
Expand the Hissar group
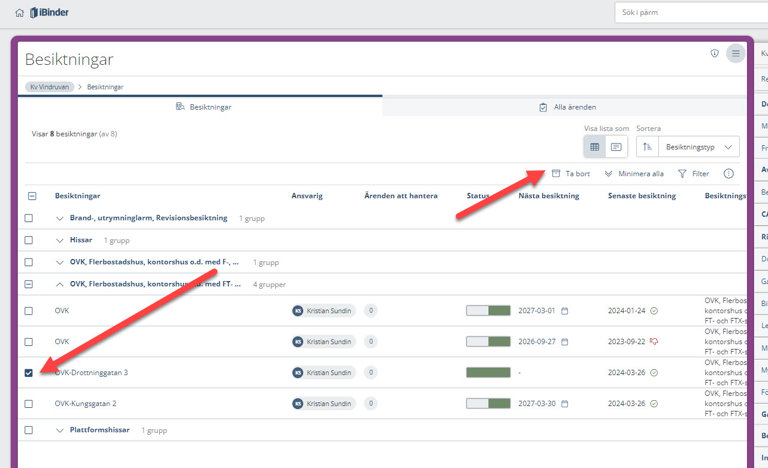pos(60,240)
